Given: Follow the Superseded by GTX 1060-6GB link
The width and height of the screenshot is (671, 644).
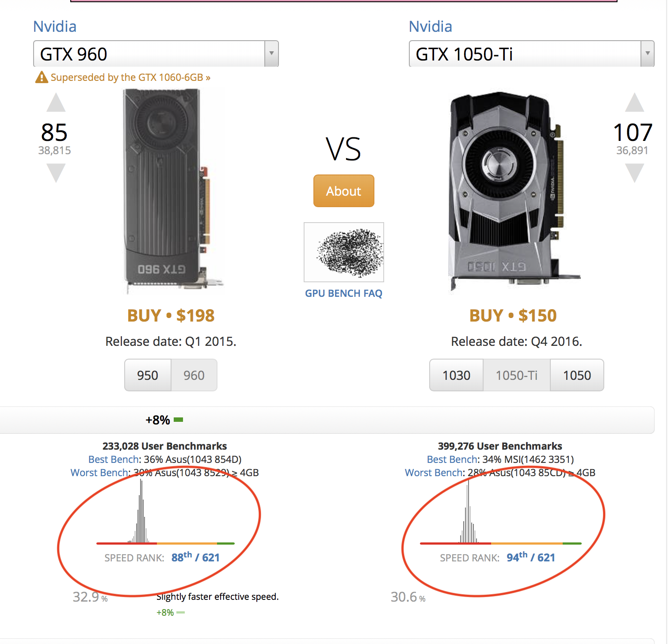Looking at the screenshot, I should click(x=130, y=77).
